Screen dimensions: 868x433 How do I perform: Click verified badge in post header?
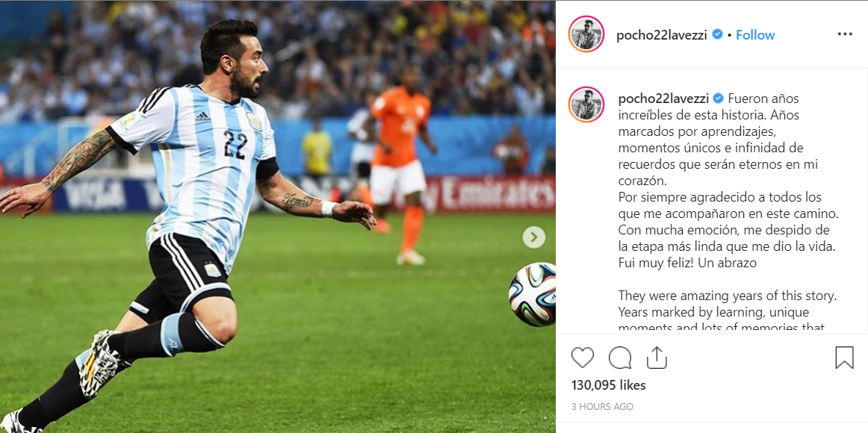717,34
